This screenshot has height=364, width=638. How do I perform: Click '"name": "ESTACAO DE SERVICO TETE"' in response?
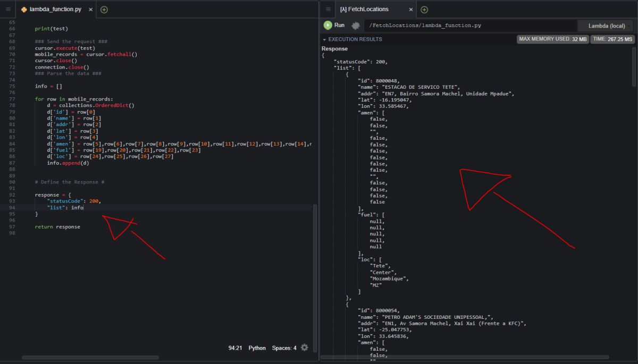pos(409,87)
